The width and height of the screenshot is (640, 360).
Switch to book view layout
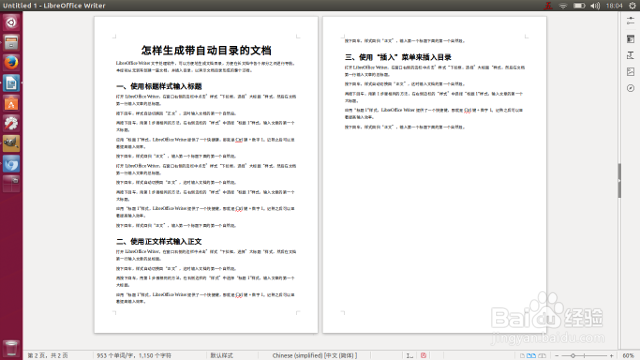542,356
